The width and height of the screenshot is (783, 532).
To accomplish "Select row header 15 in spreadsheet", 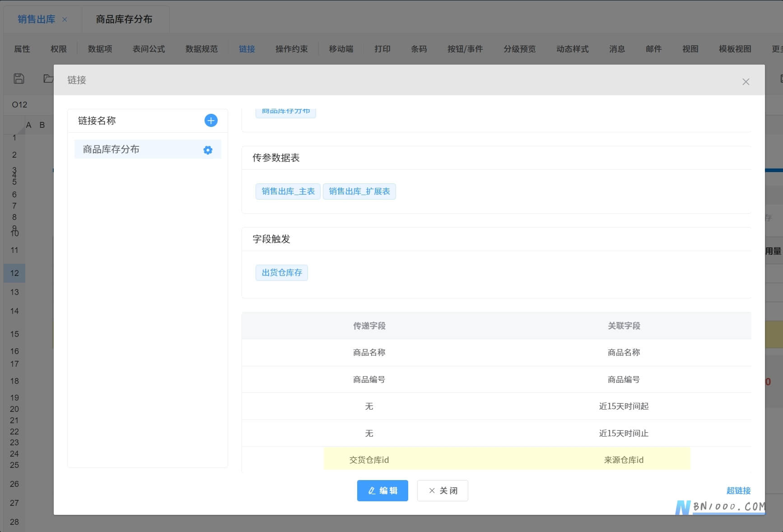I will click(x=14, y=334).
